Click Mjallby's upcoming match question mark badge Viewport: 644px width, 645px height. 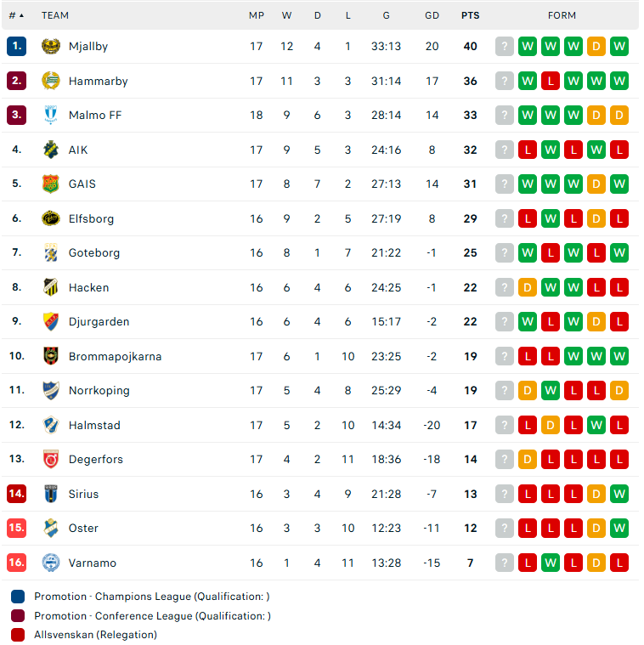[x=505, y=46]
